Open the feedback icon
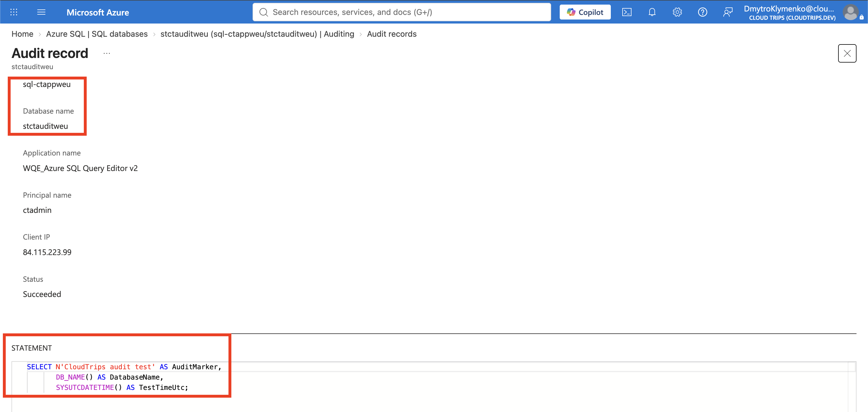The height and width of the screenshot is (412, 868). pyautogui.click(x=728, y=12)
